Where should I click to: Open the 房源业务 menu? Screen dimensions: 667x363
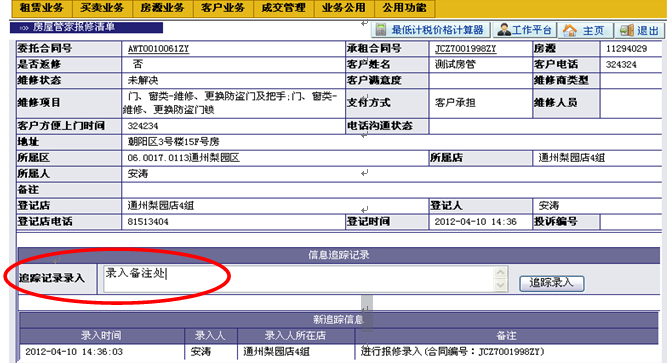tap(162, 8)
